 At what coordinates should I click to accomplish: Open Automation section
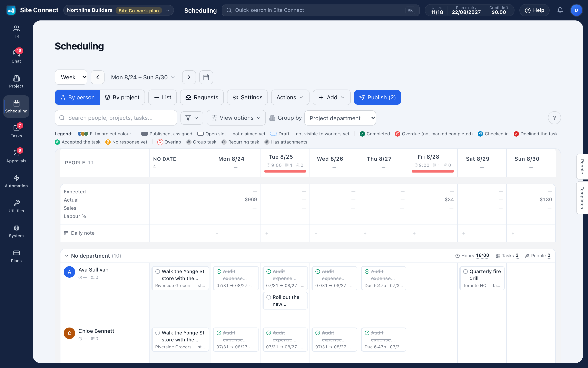(16, 181)
